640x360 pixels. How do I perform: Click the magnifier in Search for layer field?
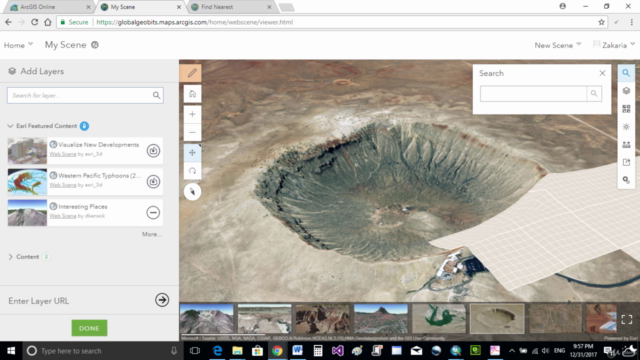pos(156,95)
